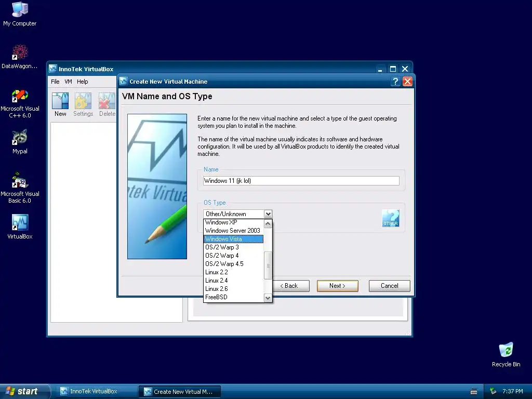Open Microsoft Visual Basic 6.0 shortcut
Viewport: 532px width, 399px height.
20,188
